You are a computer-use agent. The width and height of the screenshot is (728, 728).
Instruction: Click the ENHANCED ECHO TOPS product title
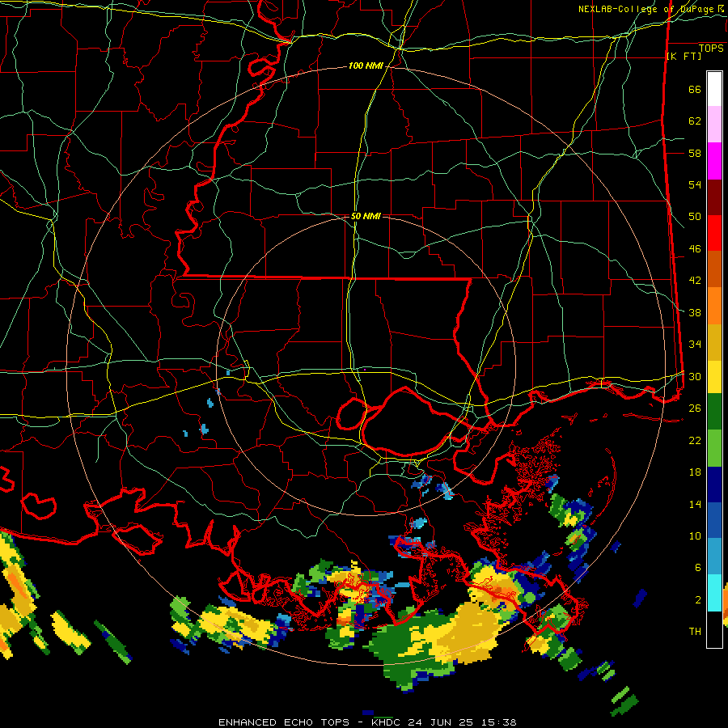284,722
